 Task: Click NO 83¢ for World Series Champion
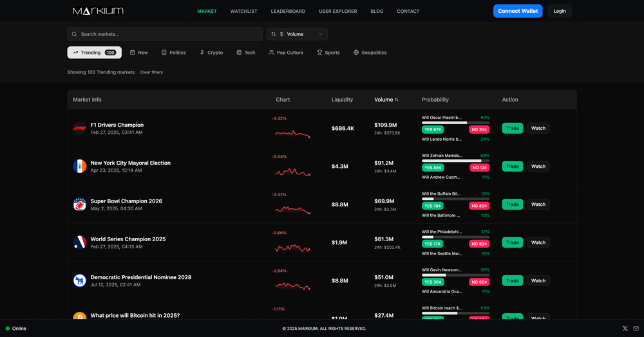click(479, 244)
